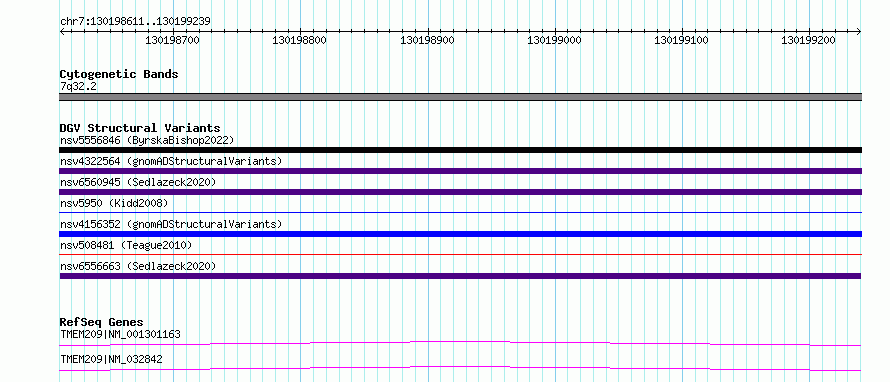Click the 130198800 ruler tick label
Image resolution: width=890 pixels, height=382 pixels.
pos(300,40)
